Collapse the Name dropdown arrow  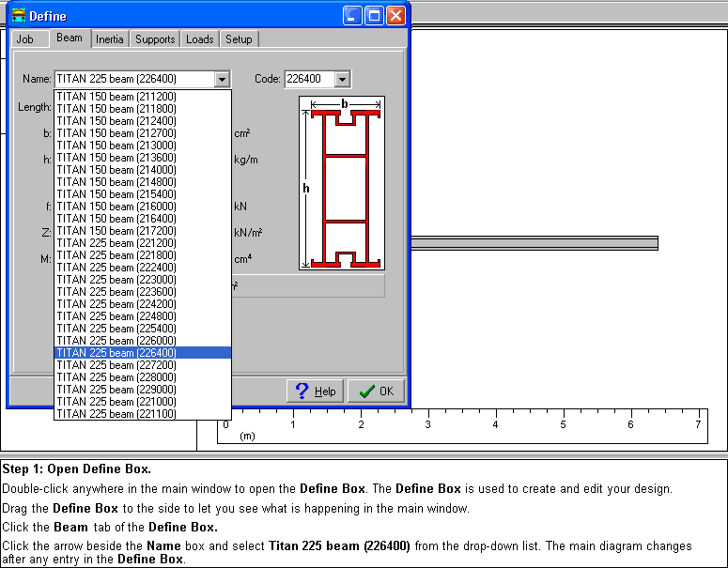click(222, 80)
